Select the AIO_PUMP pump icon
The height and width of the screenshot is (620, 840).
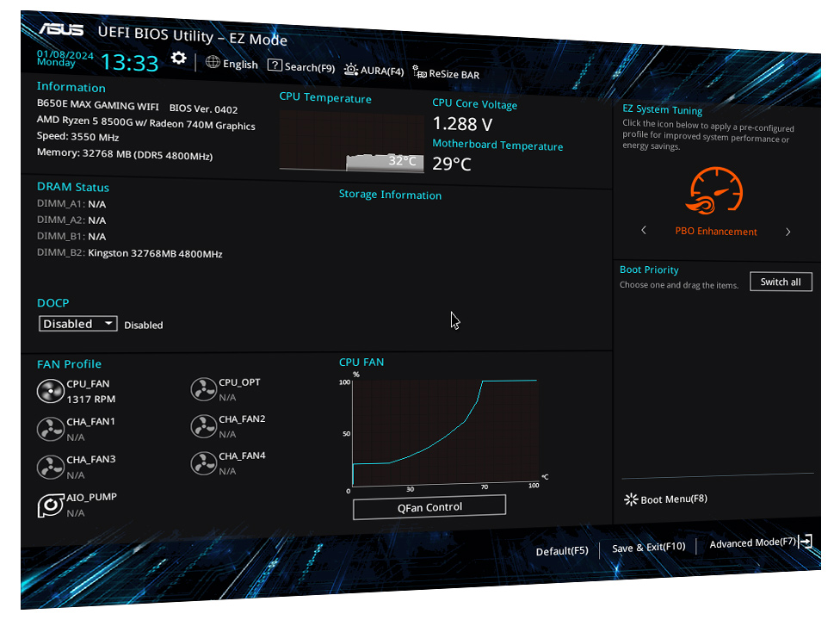click(51, 505)
